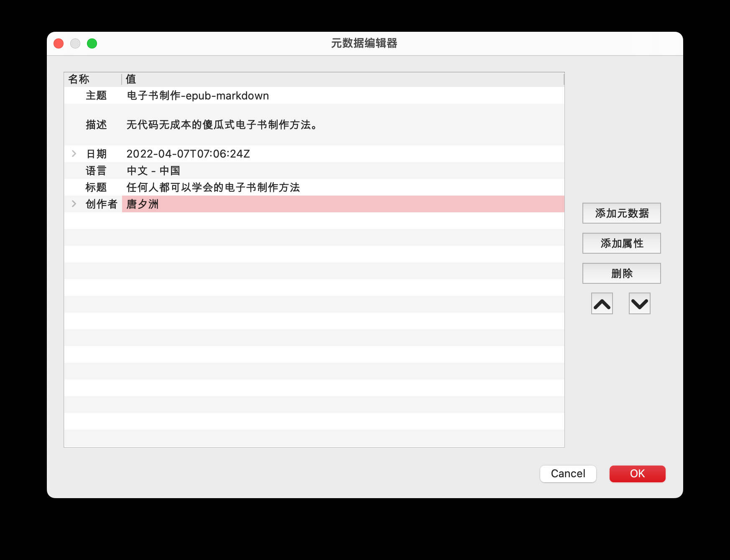Click the 添加属性 button
The height and width of the screenshot is (560, 730).
coord(621,243)
